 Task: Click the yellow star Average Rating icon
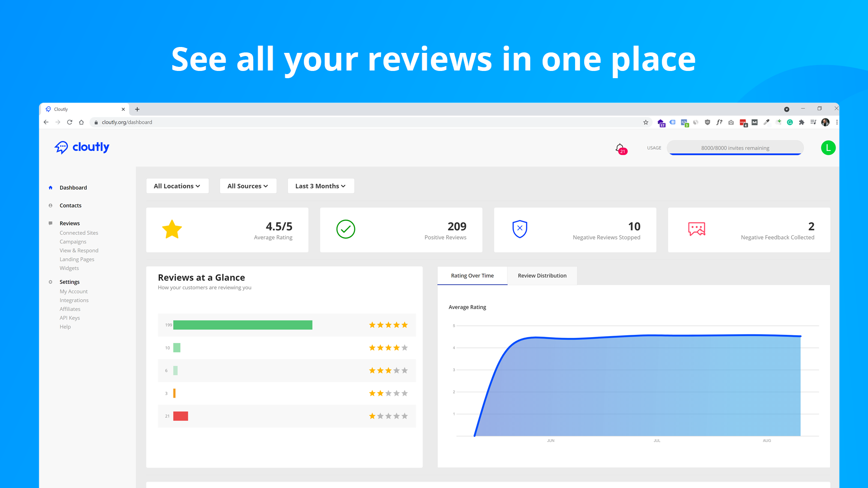172,230
